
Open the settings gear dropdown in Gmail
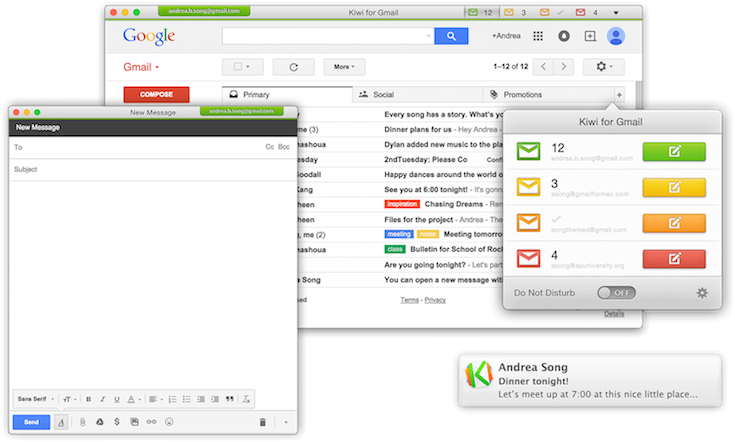tap(604, 67)
